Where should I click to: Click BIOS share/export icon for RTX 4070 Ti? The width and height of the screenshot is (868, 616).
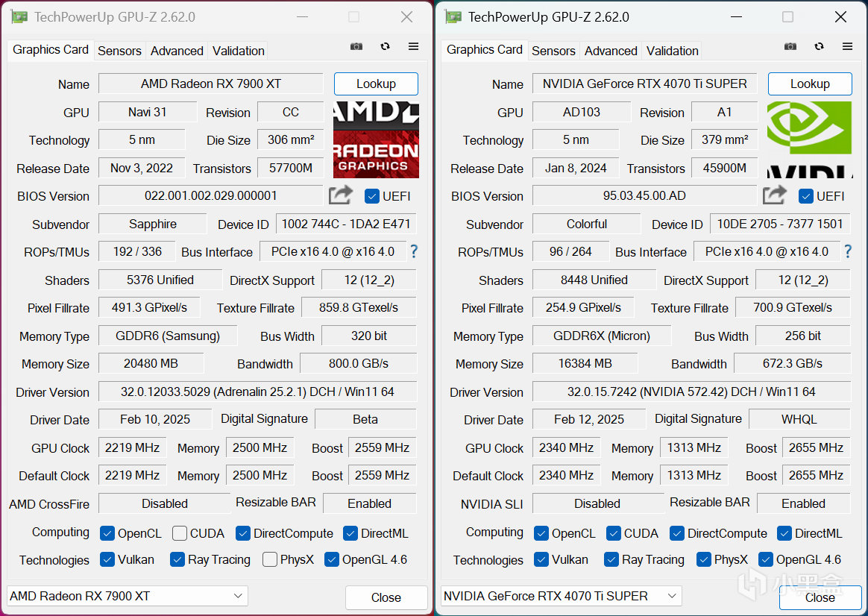(775, 195)
